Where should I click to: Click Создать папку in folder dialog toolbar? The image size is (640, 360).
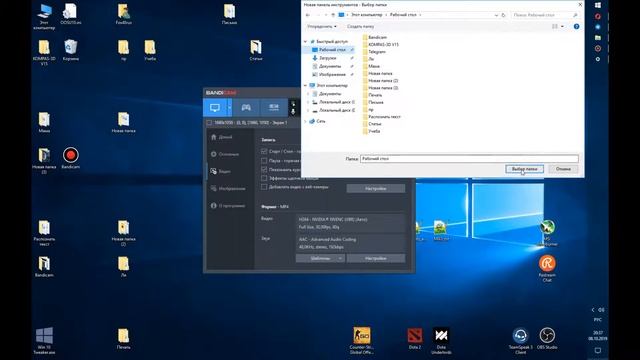(x=360, y=27)
